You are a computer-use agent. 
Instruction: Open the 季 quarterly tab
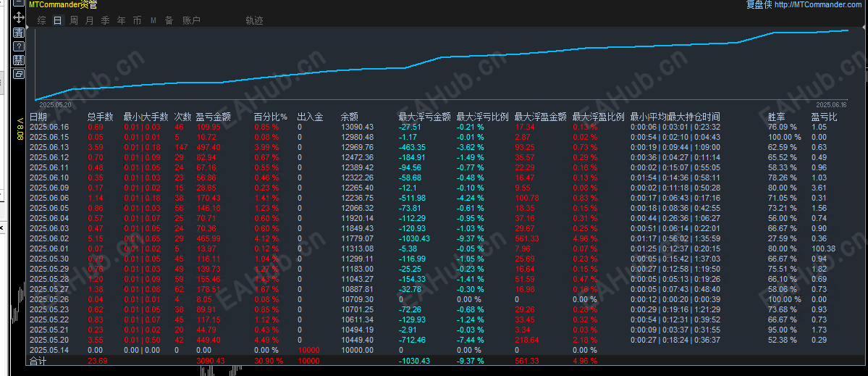105,20
